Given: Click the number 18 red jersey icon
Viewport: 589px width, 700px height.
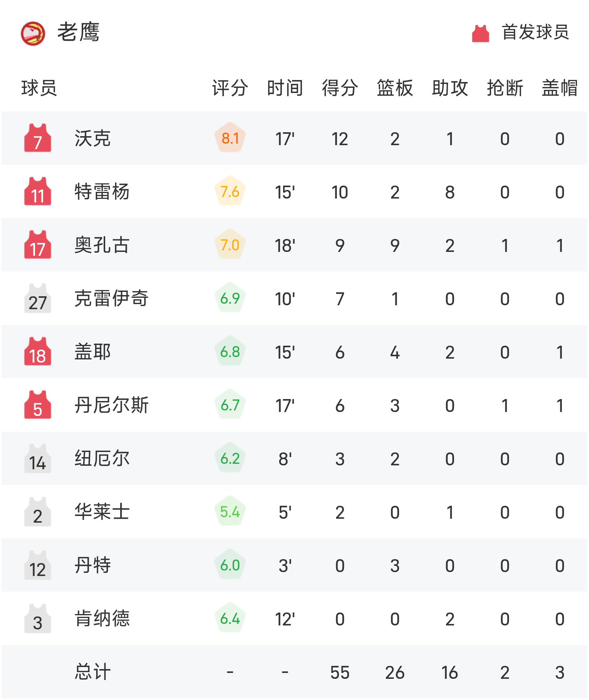Looking at the screenshot, I should (x=38, y=352).
